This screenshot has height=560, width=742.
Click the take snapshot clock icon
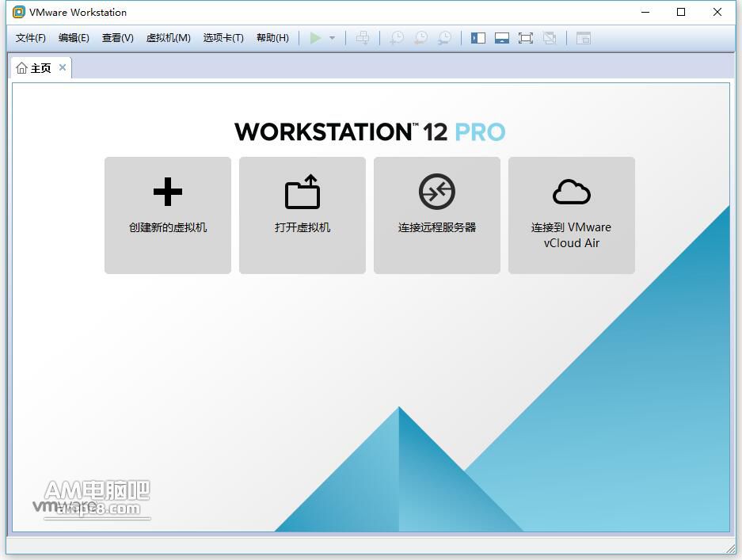[x=397, y=38]
